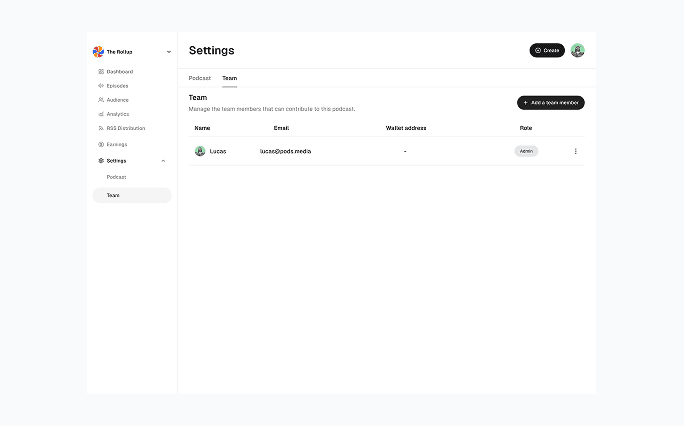Click the Settings page heading
Image resolution: width=684 pixels, height=426 pixels.
tap(212, 51)
